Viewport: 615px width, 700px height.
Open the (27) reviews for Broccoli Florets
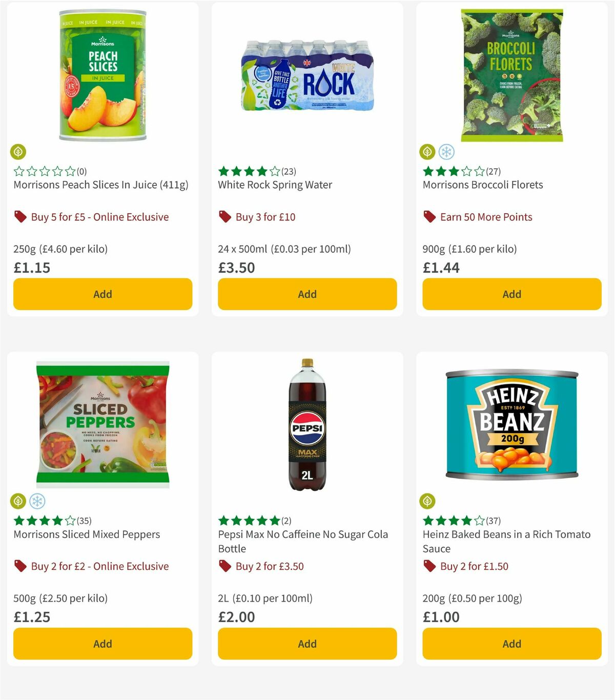(x=494, y=171)
